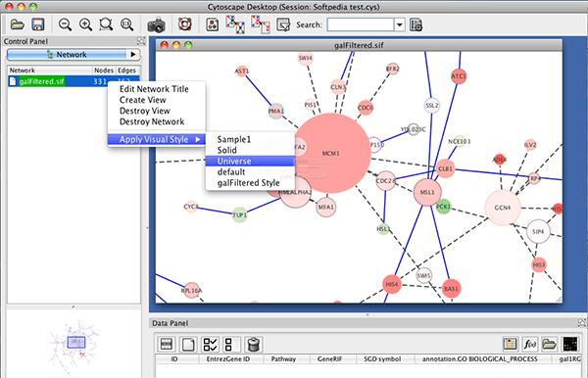Delete attribute with trash can icon
The image size is (588, 378).
253,345
